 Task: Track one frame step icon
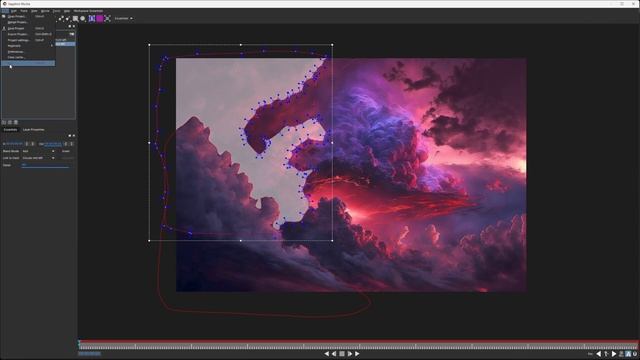tap(607, 354)
